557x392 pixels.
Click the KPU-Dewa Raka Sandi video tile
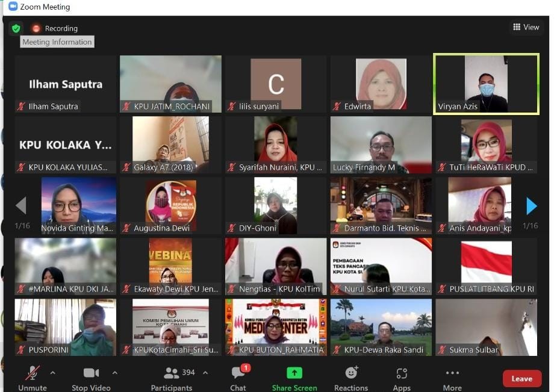click(x=381, y=327)
